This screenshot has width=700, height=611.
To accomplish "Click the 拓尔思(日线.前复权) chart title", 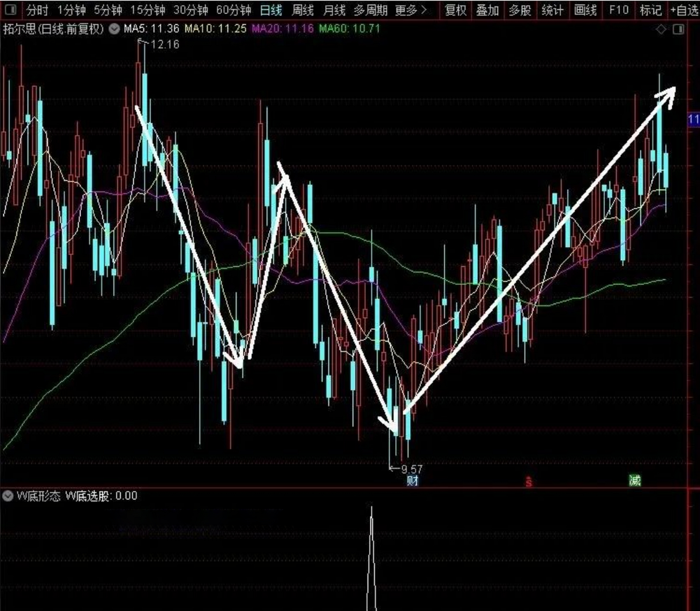I will click(53, 29).
